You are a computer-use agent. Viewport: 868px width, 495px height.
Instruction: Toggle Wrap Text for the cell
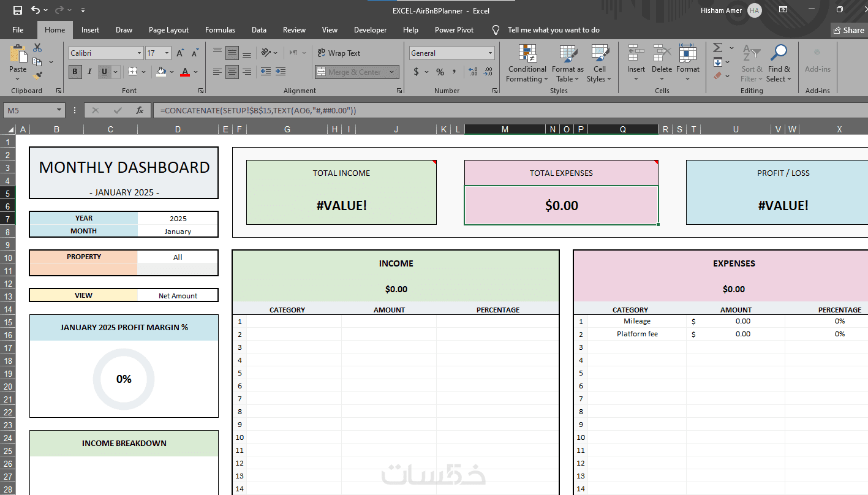(339, 53)
